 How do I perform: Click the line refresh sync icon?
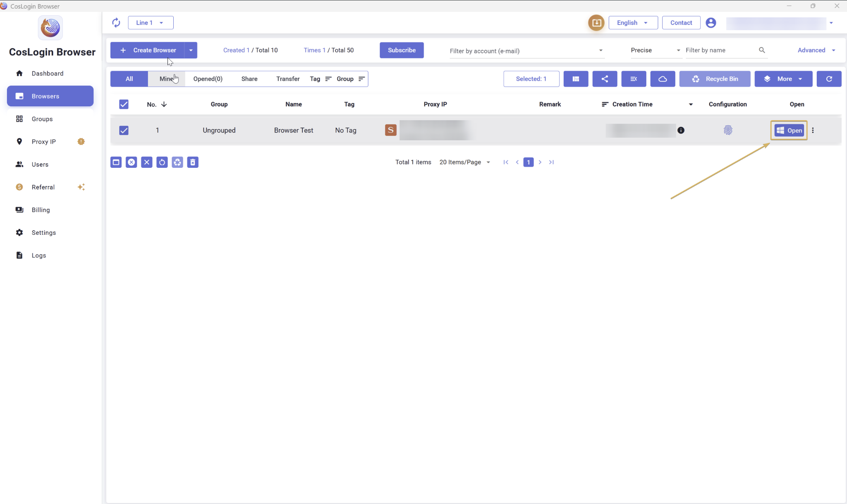coord(116,23)
